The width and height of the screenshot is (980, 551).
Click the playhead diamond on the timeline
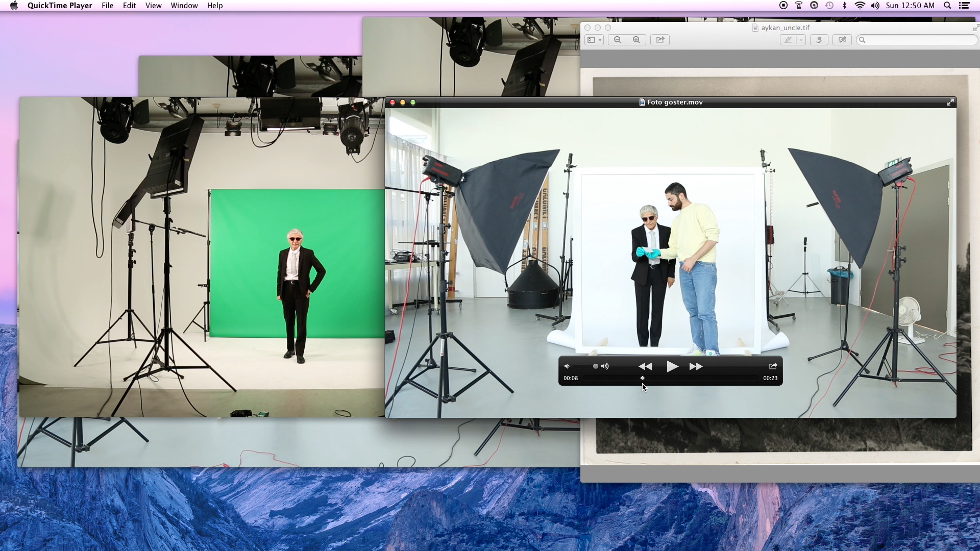642,378
